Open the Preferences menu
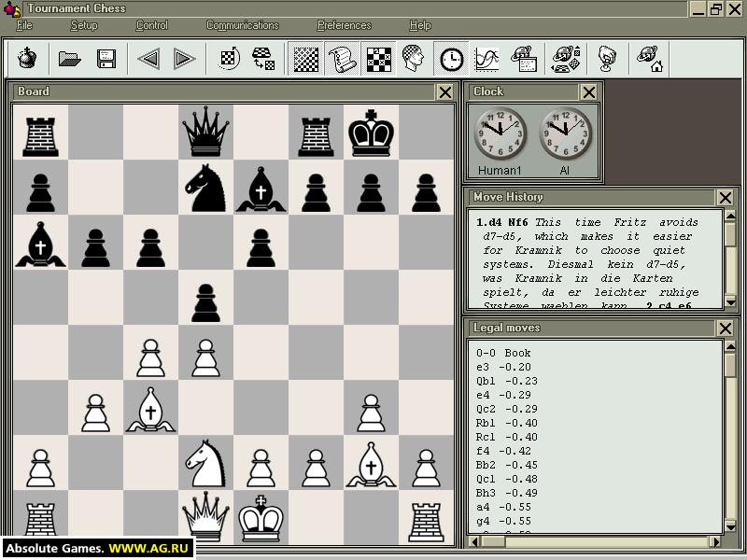 (344, 25)
